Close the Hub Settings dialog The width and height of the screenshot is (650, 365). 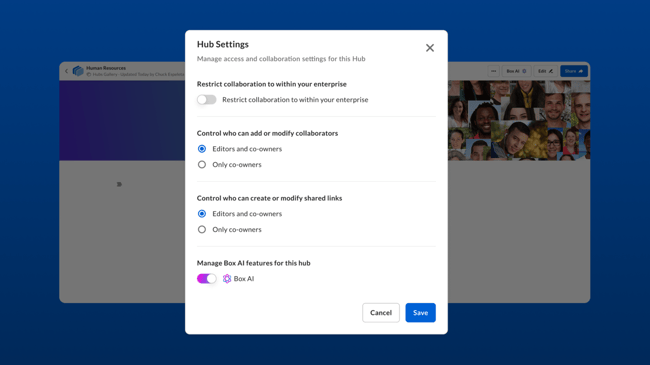point(430,48)
